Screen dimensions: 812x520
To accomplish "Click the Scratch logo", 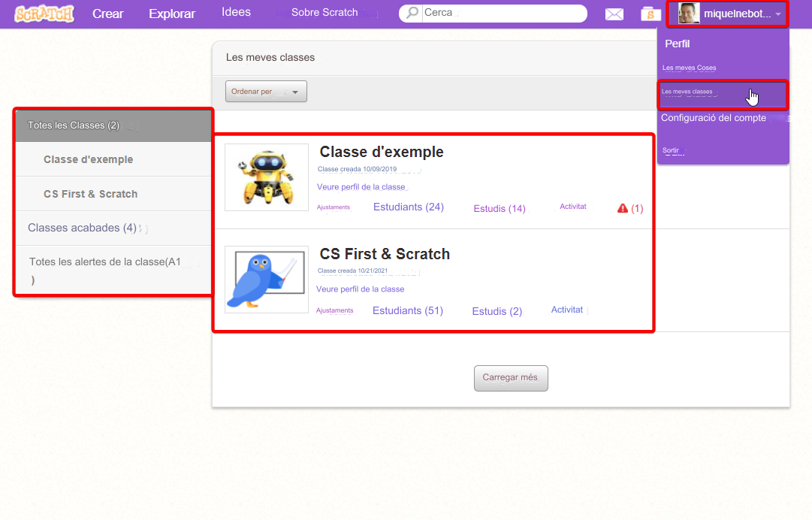I will pos(44,14).
